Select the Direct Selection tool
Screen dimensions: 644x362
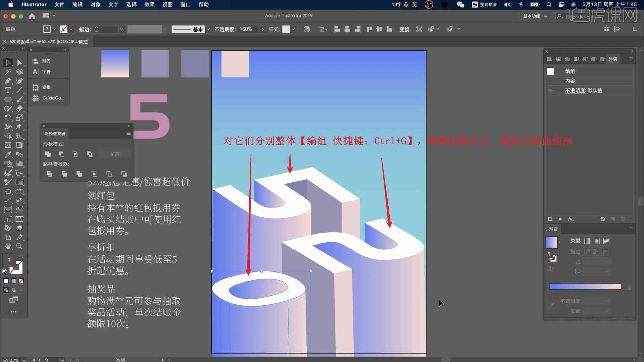tap(19, 62)
